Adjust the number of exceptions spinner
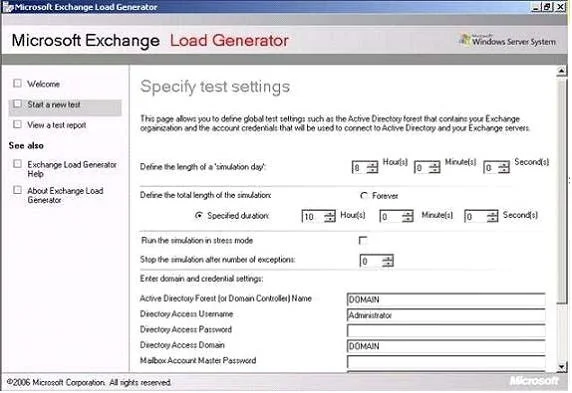This screenshot has height=393, width=572. pos(387,261)
